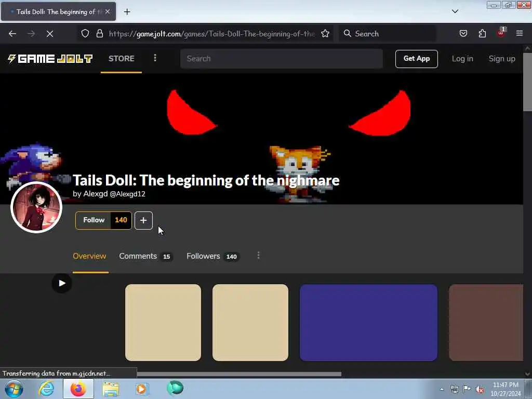Viewport: 532px width, 399px height.
Task: Open the Firefox hamburger menu
Action: tap(520, 33)
